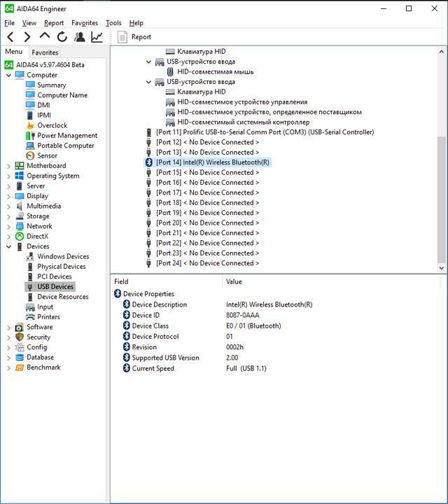Expand the Config tree node
448x504 pixels.
pos(8,347)
